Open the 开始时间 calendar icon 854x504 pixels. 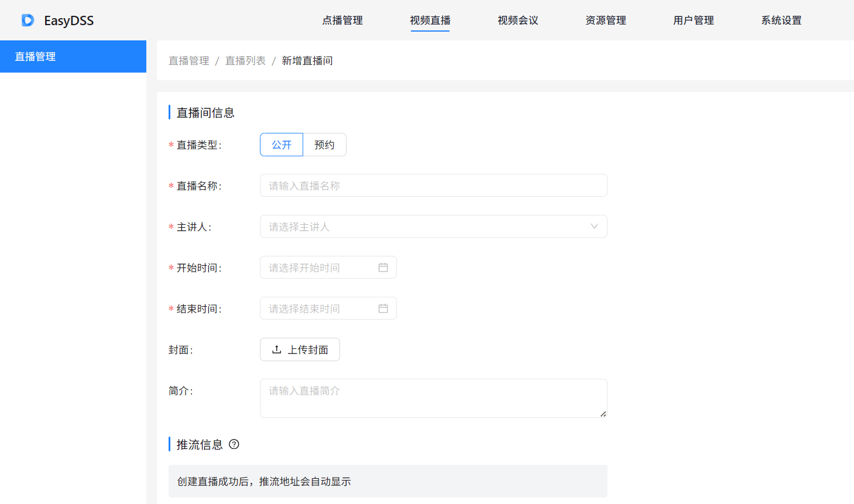click(384, 267)
